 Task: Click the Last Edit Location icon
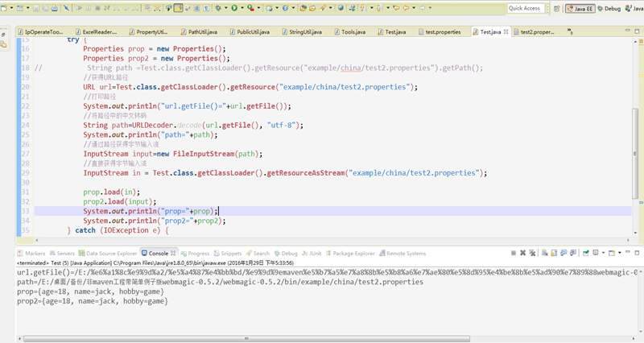pyautogui.click(x=396, y=8)
